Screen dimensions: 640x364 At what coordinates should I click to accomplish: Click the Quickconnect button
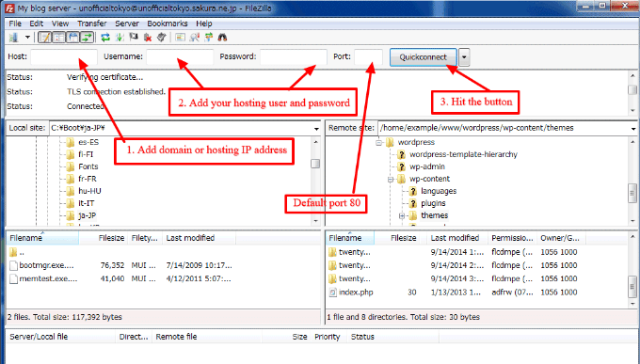click(x=423, y=57)
